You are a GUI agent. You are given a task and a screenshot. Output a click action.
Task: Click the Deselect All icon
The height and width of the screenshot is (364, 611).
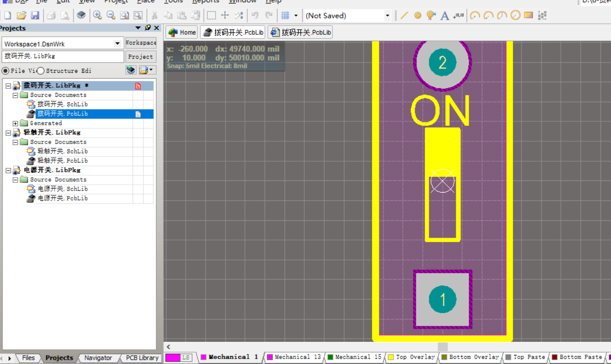click(x=239, y=15)
